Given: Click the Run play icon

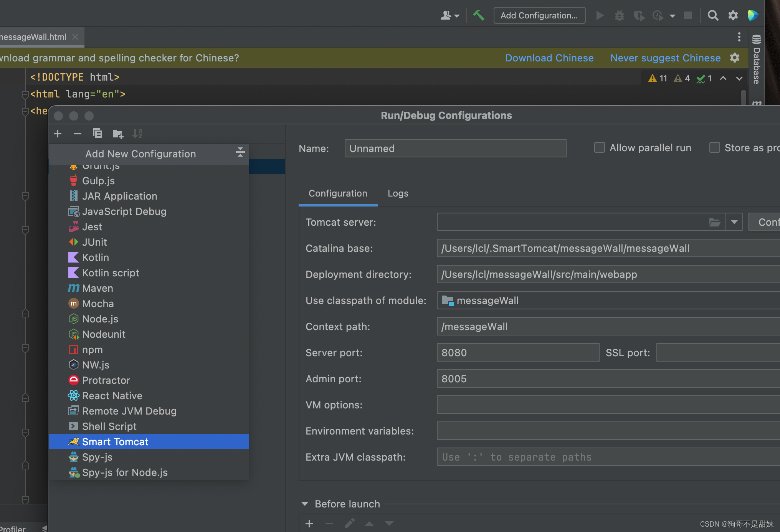Looking at the screenshot, I should pyautogui.click(x=600, y=15).
